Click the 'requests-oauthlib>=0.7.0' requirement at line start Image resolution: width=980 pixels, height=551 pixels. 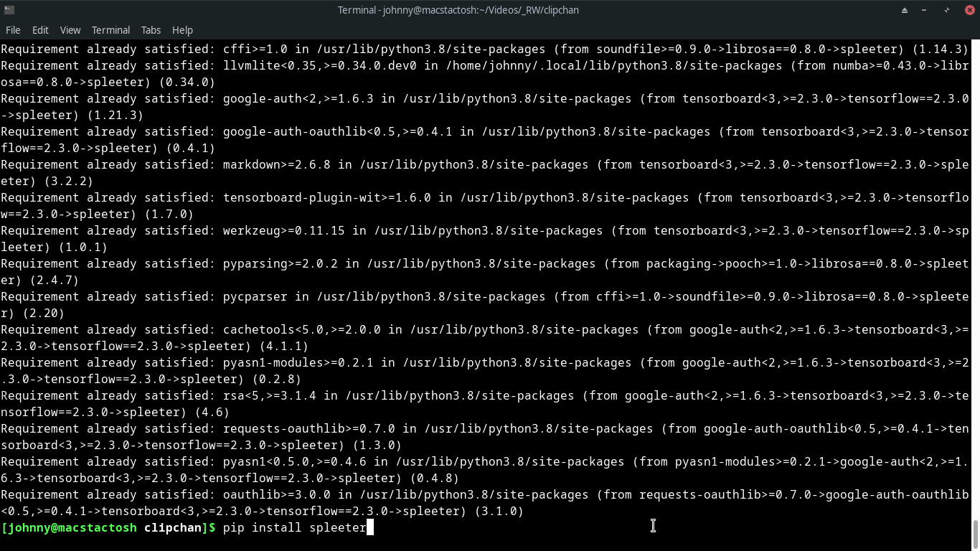pyautogui.click(x=309, y=429)
